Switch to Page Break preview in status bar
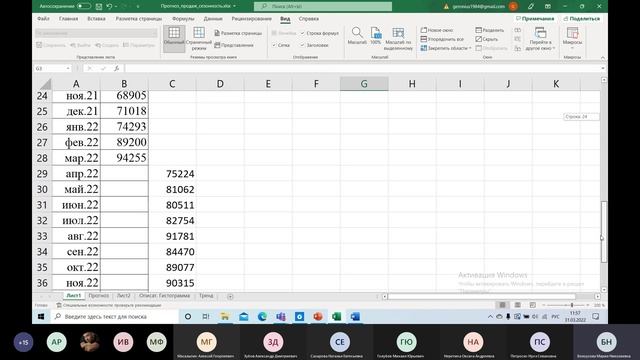Viewport: 640px width, 360px height. [533, 305]
